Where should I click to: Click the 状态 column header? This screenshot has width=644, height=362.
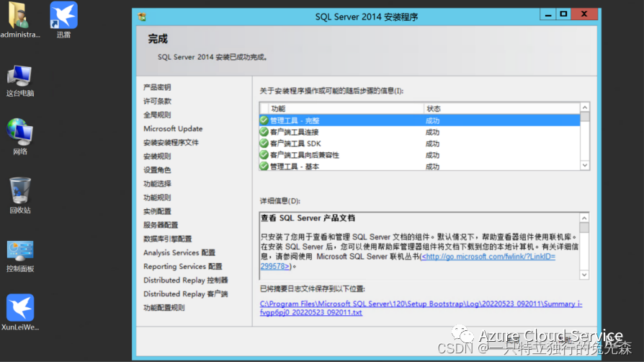[502, 109]
